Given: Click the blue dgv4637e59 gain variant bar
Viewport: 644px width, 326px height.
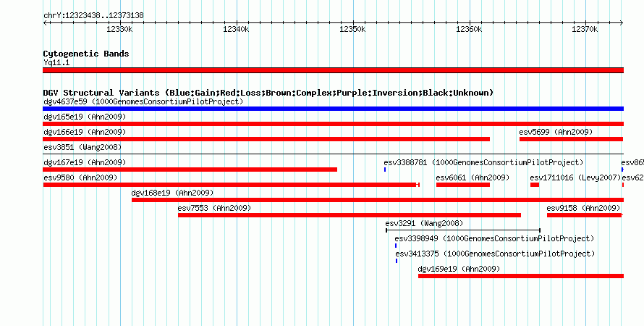Looking at the screenshot, I should 333,109.
